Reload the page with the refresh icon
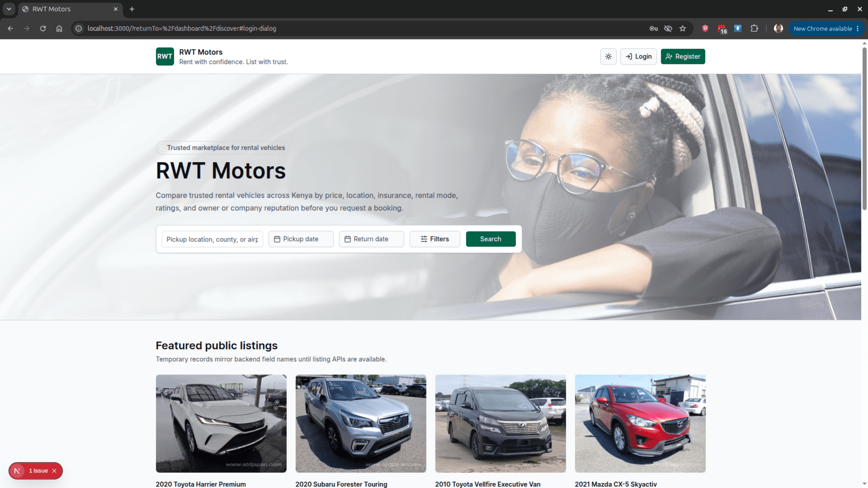Viewport: 868px width, 488px height. click(43, 29)
